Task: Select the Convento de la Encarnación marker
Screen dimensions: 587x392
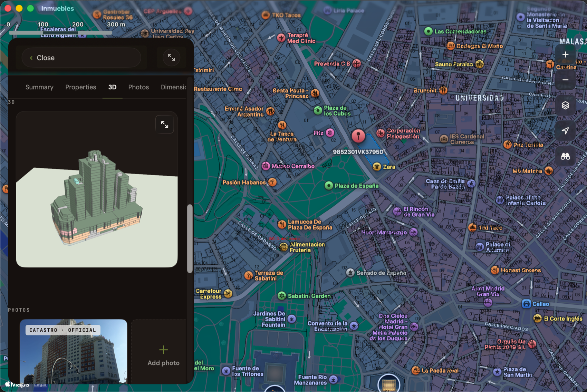Action: click(354, 326)
